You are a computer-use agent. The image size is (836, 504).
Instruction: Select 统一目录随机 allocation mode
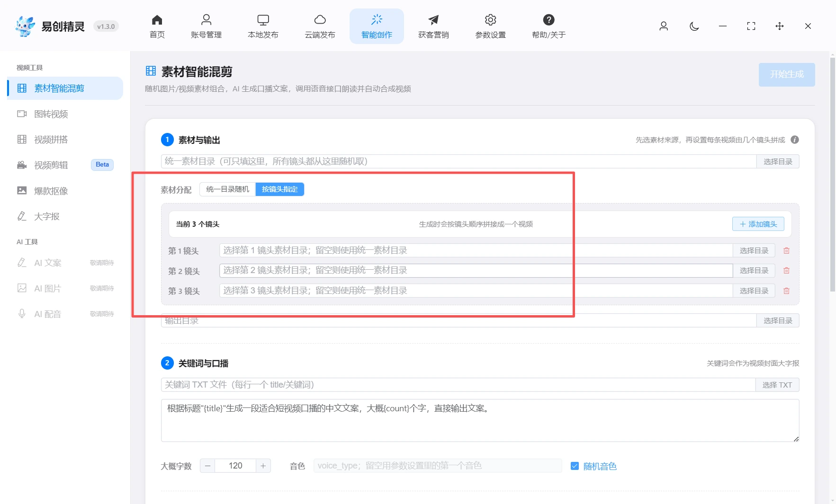(x=227, y=189)
